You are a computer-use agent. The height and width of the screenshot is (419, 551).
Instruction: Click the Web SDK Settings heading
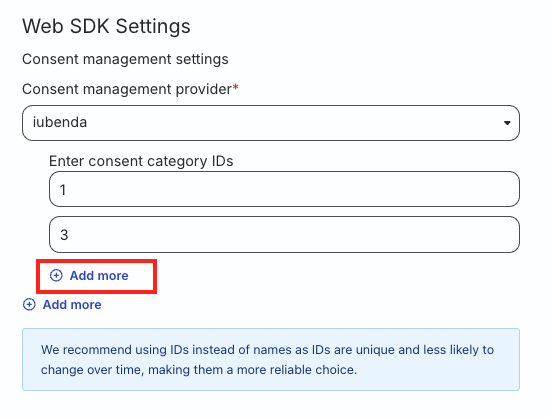[x=106, y=26]
